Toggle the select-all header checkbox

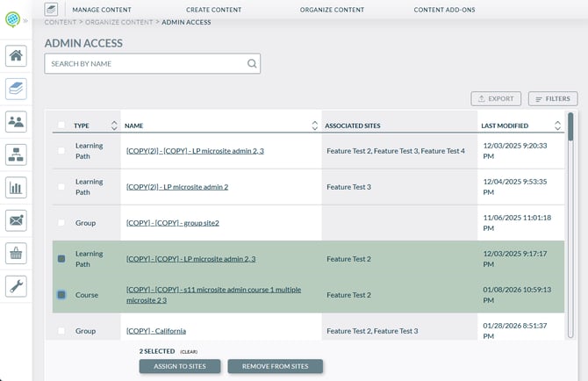(61, 126)
